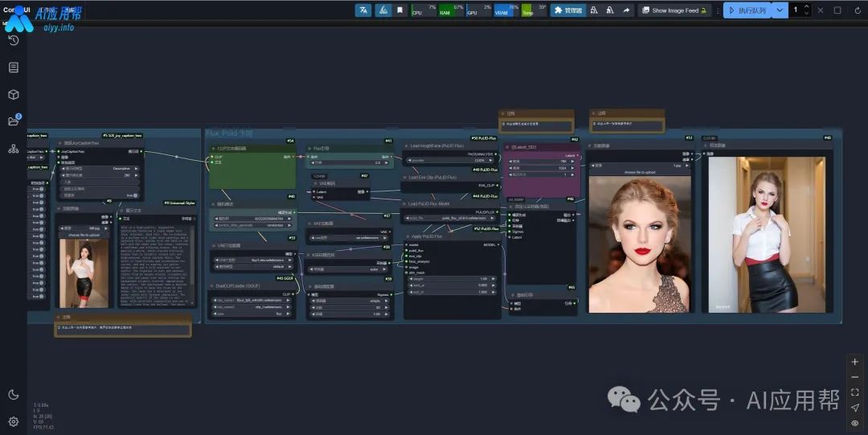Open the control_after_generate randomize dropdown
This screenshot has height=435, width=868.
[x=252, y=225]
